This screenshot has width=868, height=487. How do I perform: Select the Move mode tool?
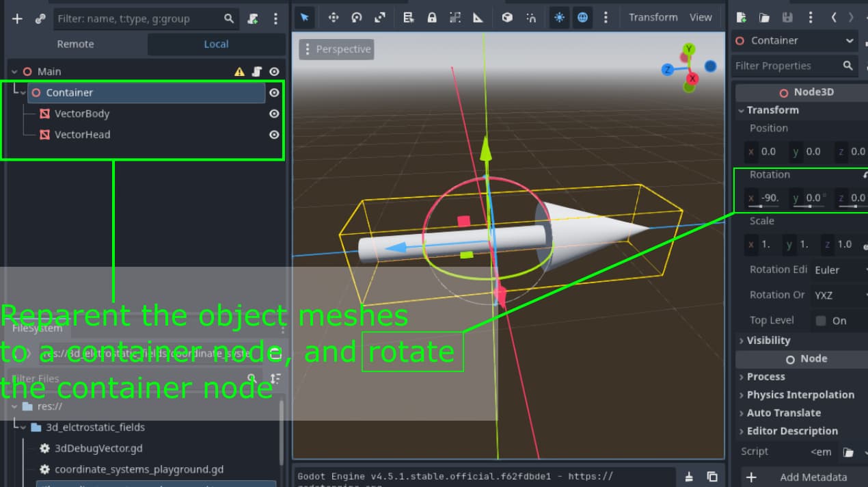click(x=333, y=18)
